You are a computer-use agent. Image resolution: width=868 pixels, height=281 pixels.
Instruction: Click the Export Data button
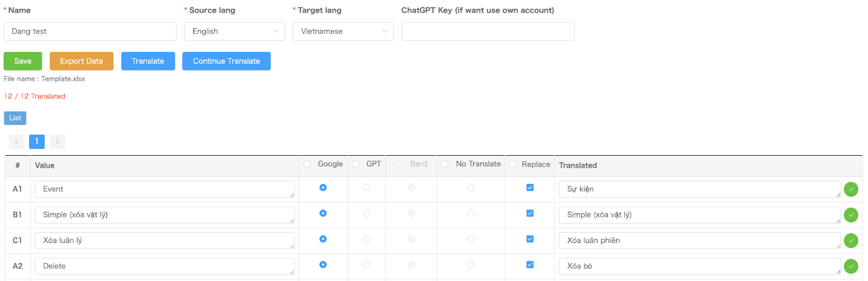pos(81,61)
